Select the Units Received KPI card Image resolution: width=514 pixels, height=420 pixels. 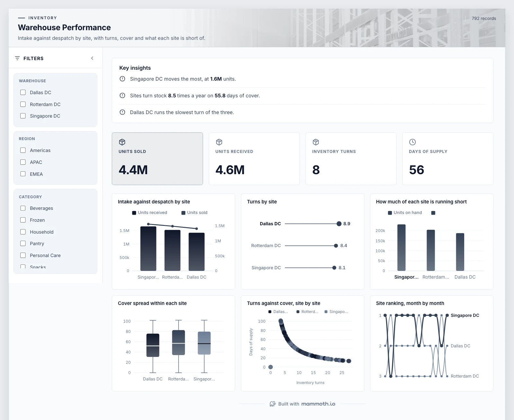point(254,159)
